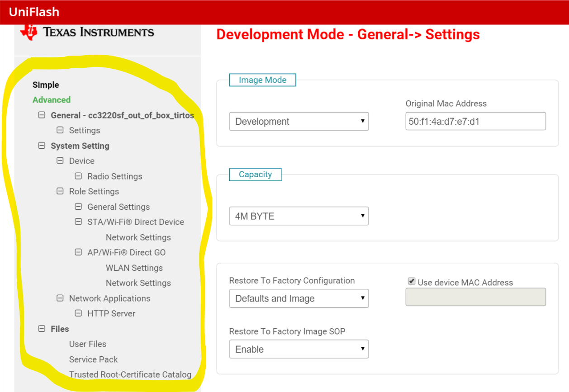Viewport: 569px width, 392px height.
Task: Collapse the Network Applications node
Action: (x=60, y=298)
